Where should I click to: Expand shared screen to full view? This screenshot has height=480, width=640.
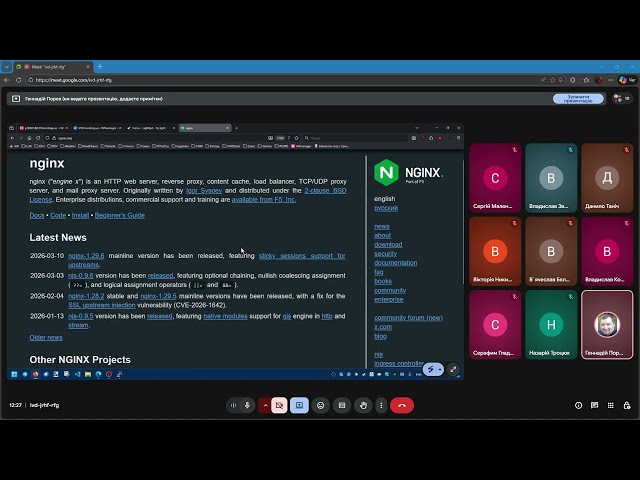453,369
